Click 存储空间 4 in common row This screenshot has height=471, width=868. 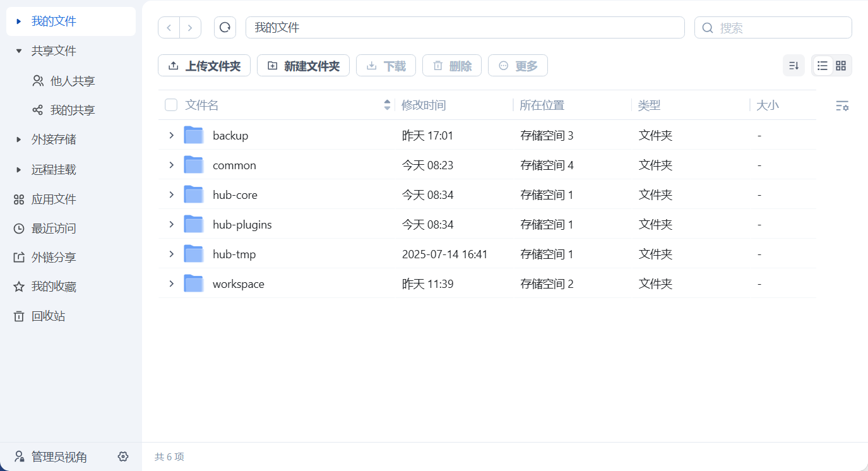tap(547, 165)
